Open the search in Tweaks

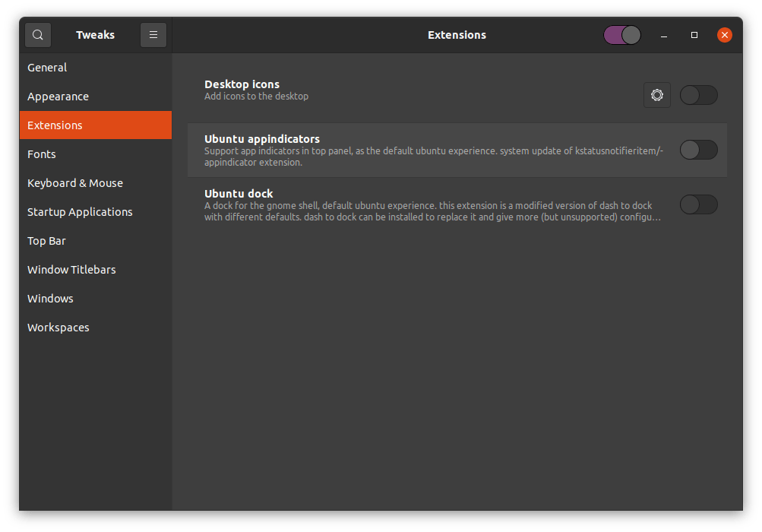pyautogui.click(x=38, y=35)
